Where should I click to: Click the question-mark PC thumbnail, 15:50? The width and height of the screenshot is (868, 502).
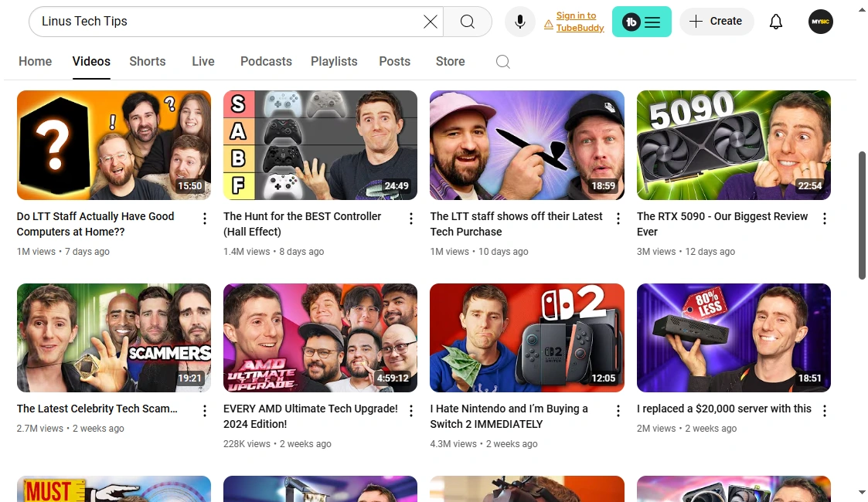click(x=114, y=145)
